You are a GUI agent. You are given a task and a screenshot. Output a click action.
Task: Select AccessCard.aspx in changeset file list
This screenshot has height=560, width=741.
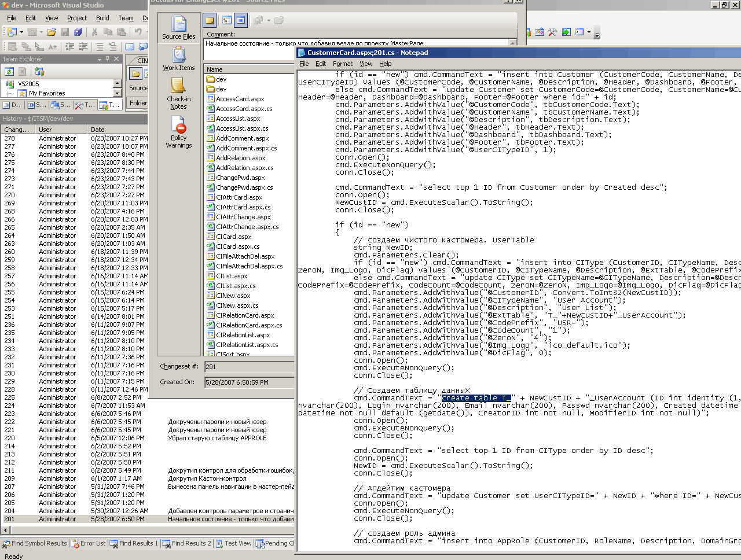click(240, 99)
